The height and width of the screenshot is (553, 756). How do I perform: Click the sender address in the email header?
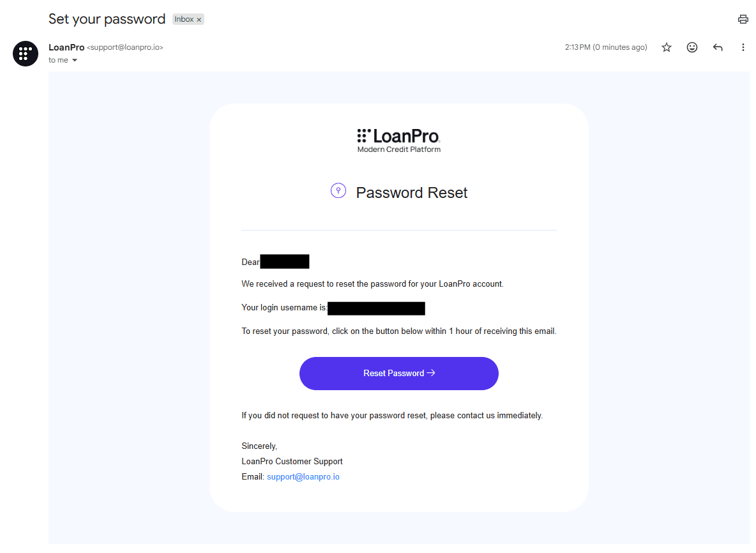(125, 48)
